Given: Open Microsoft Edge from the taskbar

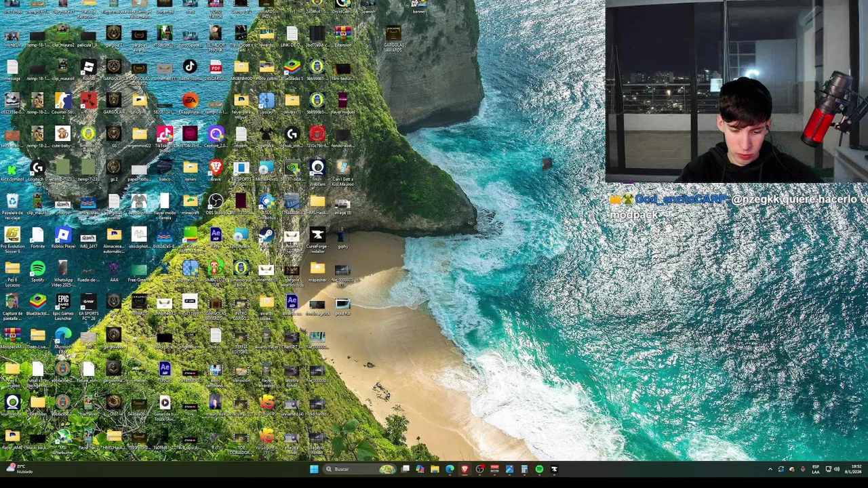Looking at the screenshot, I should click(450, 469).
